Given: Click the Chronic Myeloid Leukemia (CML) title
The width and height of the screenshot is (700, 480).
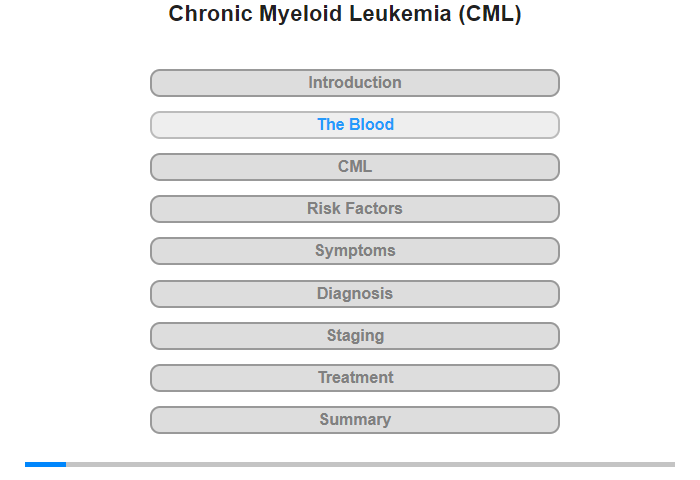Looking at the screenshot, I should 345,14.
